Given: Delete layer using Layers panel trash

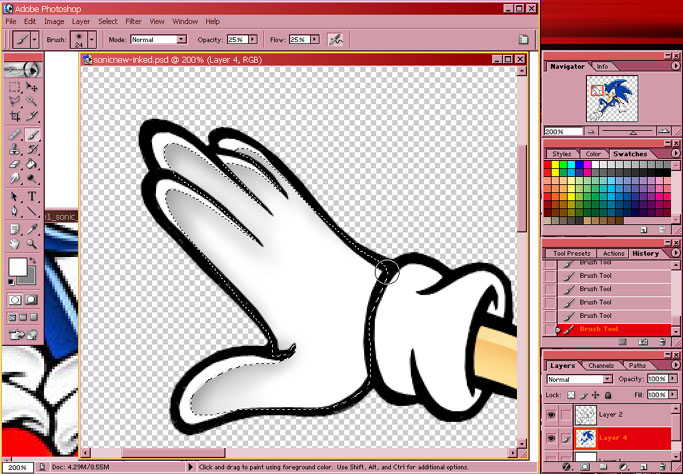Looking at the screenshot, I should click(662, 467).
